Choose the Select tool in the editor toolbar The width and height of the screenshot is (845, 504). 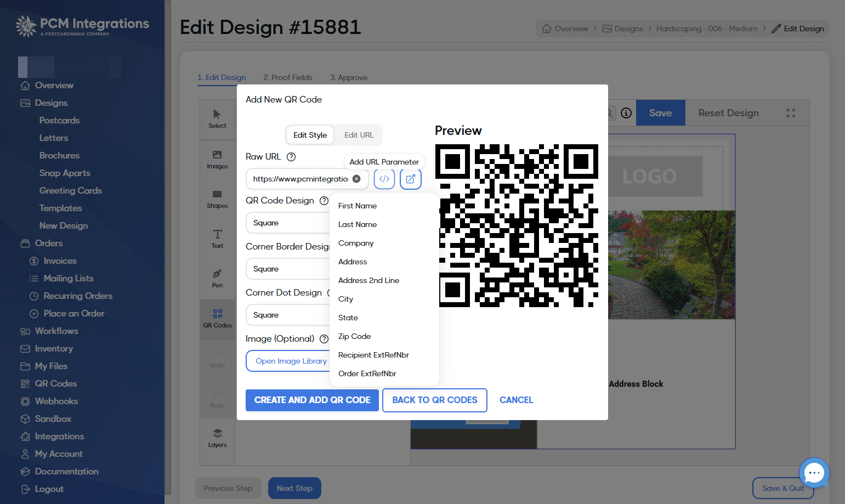pyautogui.click(x=217, y=118)
